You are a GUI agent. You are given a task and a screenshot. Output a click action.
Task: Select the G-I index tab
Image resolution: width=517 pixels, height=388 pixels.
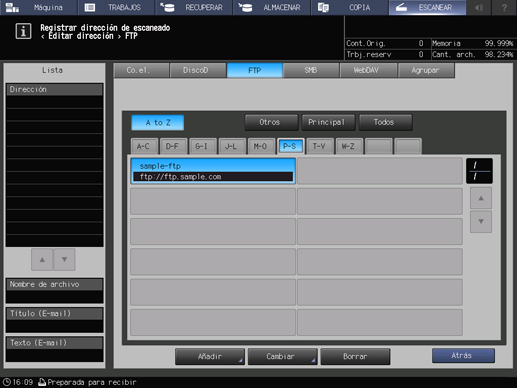(x=203, y=146)
